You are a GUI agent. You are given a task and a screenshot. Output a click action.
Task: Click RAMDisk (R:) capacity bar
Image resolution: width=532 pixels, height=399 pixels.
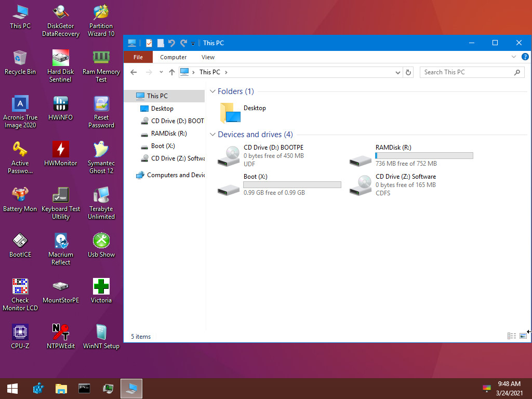424,155
